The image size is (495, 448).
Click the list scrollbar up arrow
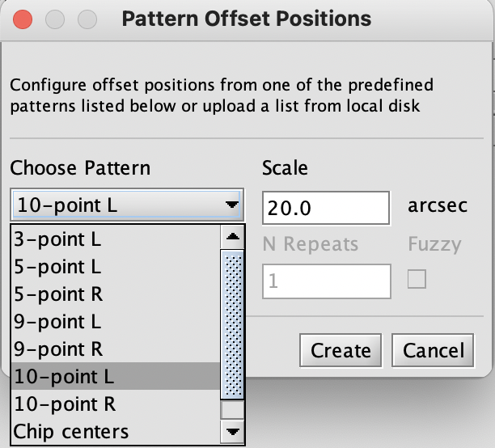pos(232,237)
